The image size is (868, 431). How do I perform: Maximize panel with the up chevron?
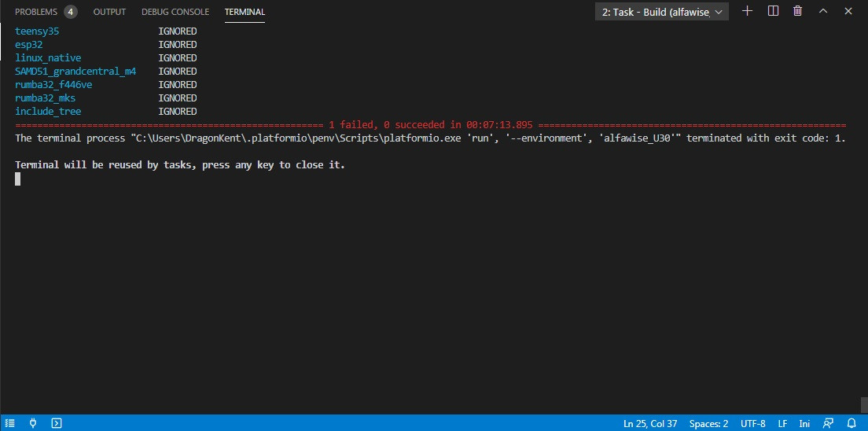823,11
